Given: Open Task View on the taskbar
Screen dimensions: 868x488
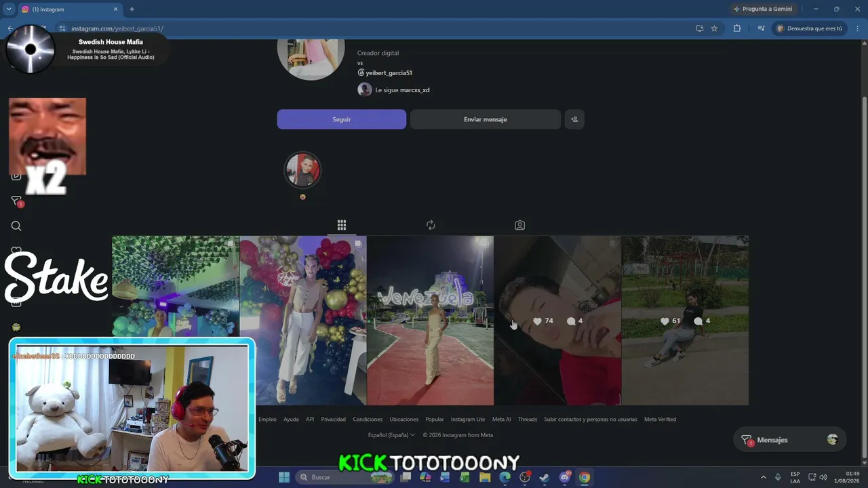Looking at the screenshot, I should [406, 477].
